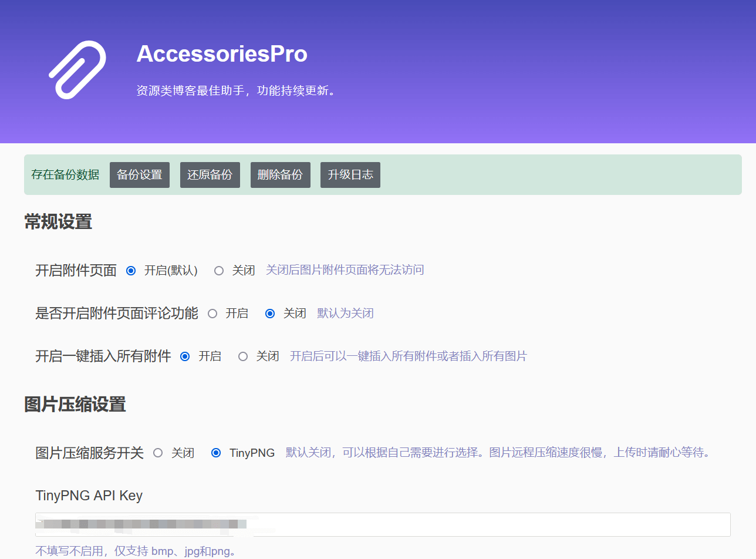Select TinyPNG as compression service
This screenshot has width=756, height=559.
pos(215,452)
